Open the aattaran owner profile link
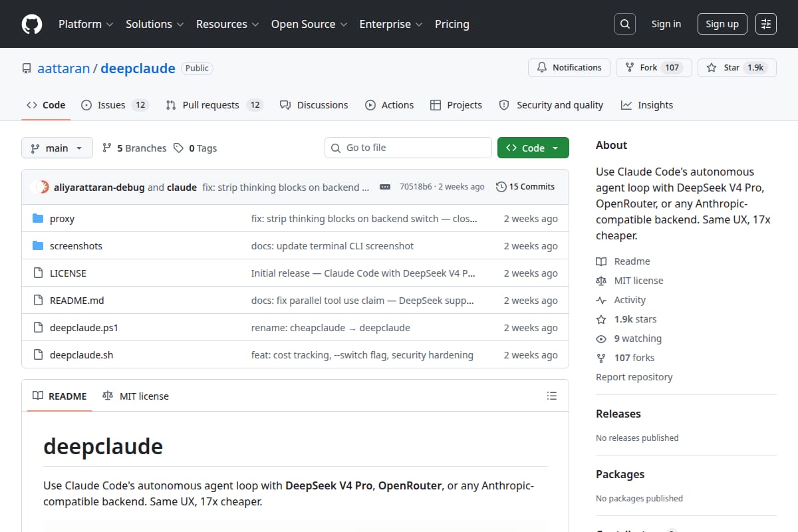The image size is (798, 532). [x=64, y=68]
